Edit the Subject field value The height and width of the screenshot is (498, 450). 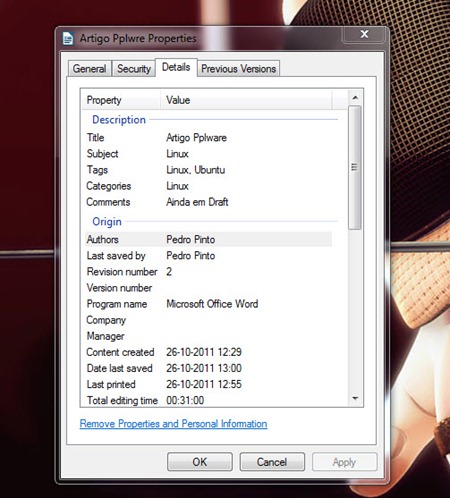(x=177, y=154)
